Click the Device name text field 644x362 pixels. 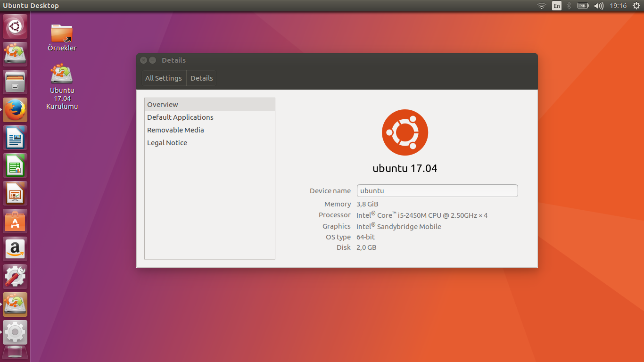point(438,191)
